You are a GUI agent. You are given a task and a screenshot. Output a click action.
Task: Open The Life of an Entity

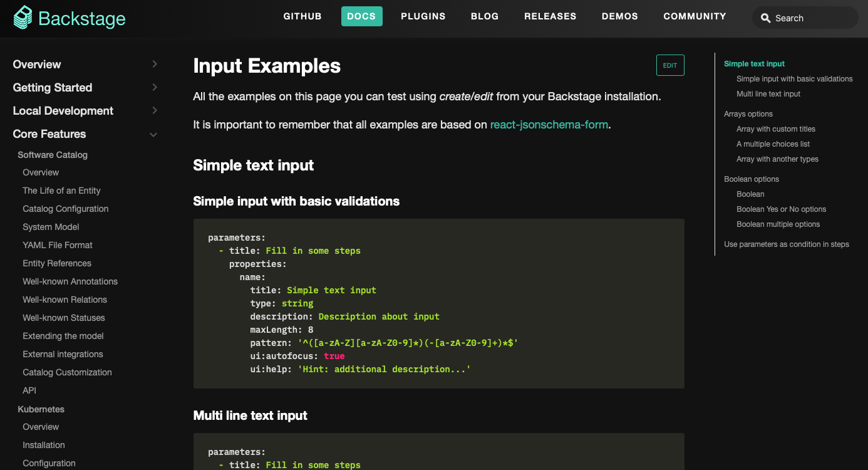pos(61,191)
